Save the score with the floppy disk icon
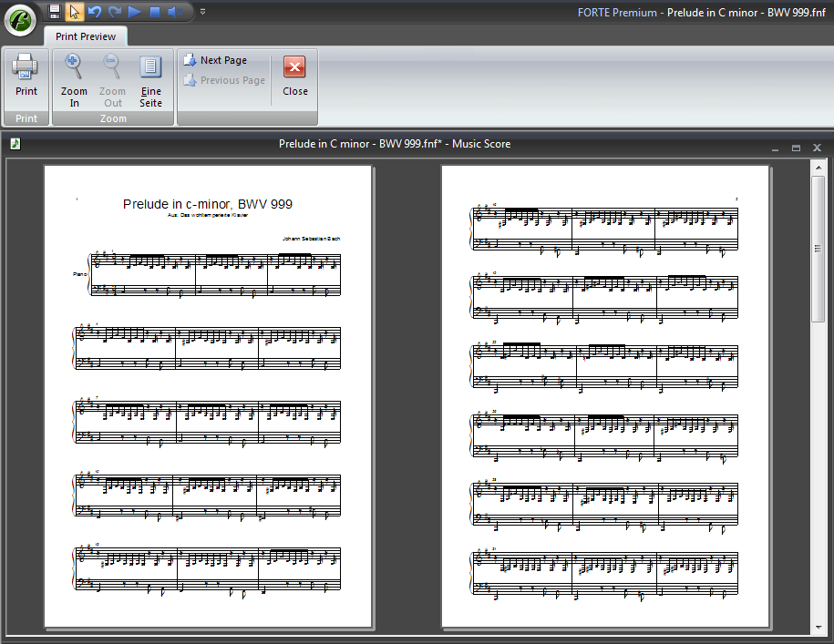834x644 pixels. (x=55, y=11)
